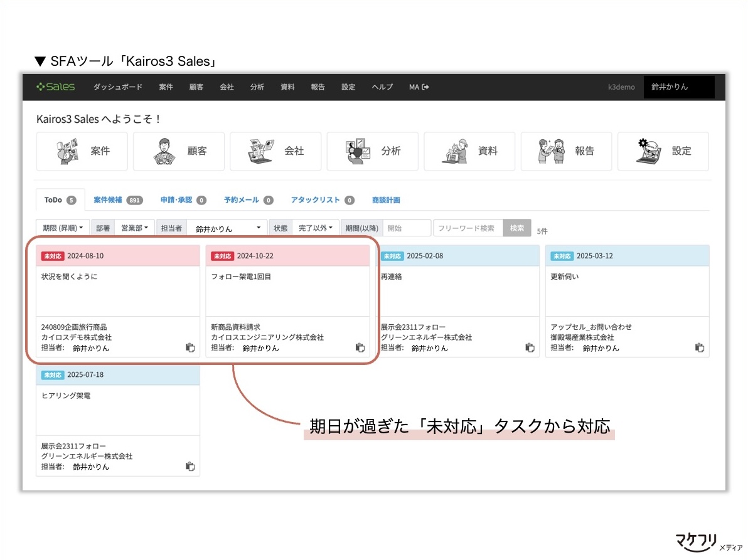
Task: Open the 報告 tile with two people illustration
Action: pyautogui.click(x=566, y=151)
